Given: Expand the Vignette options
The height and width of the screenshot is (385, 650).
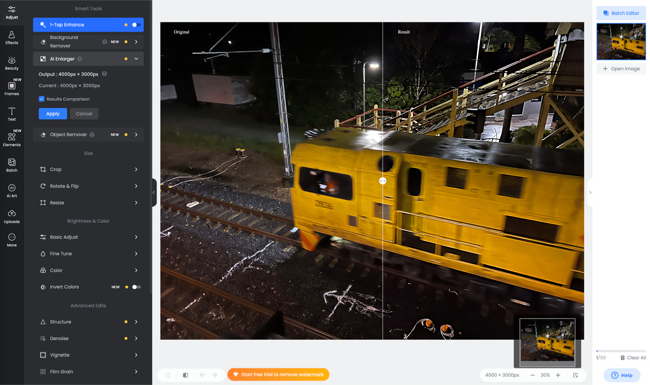Looking at the screenshot, I should pyautogui.click(x=136, y=355).
